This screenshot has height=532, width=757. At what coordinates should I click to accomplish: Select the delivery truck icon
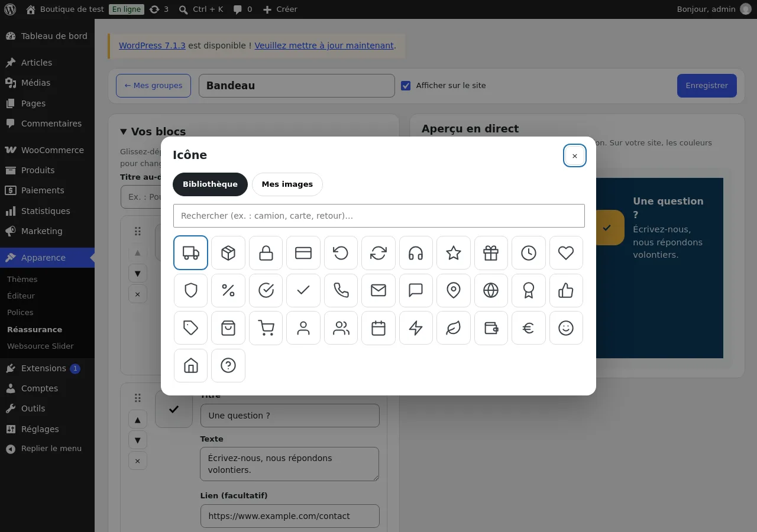tap(190, 253)
